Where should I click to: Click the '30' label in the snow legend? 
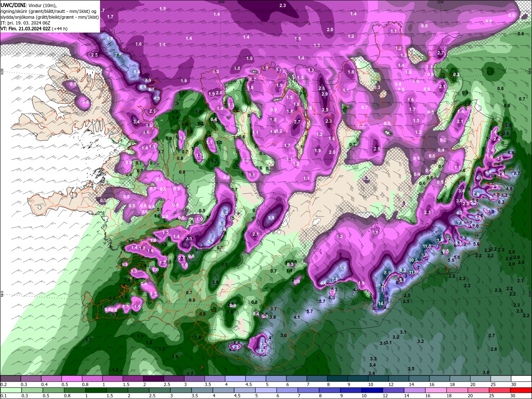point(513,384)
